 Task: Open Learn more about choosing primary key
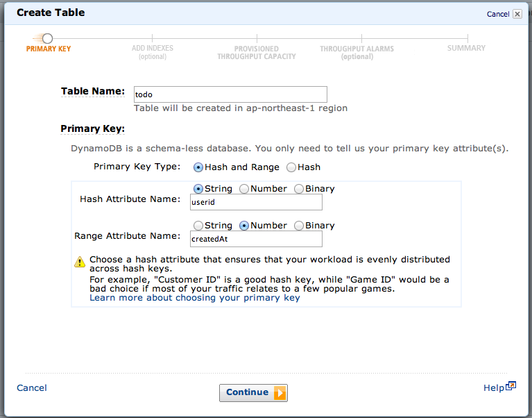(x=194, y=297)
